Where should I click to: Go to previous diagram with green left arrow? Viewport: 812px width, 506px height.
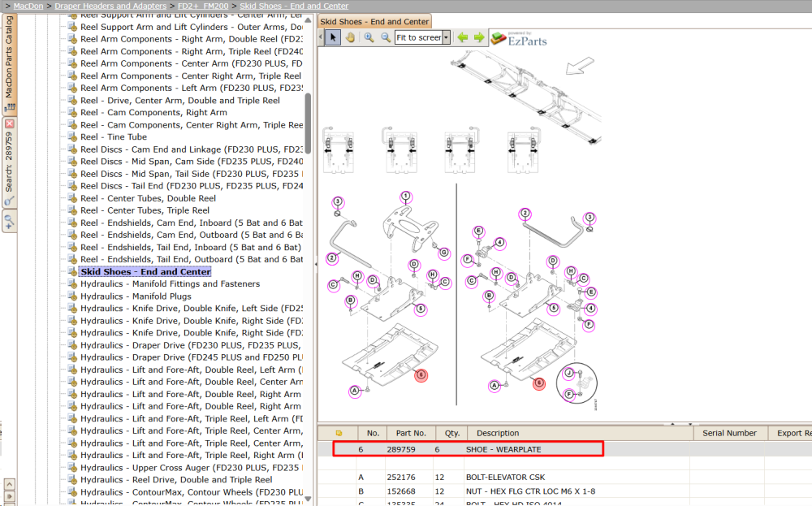pyautogui.click(x=463, y=37)
